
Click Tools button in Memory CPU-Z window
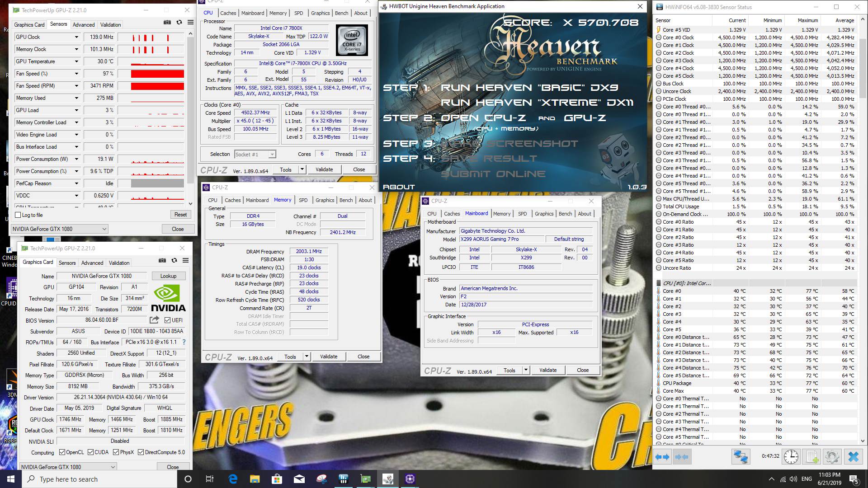pos(290,357)
